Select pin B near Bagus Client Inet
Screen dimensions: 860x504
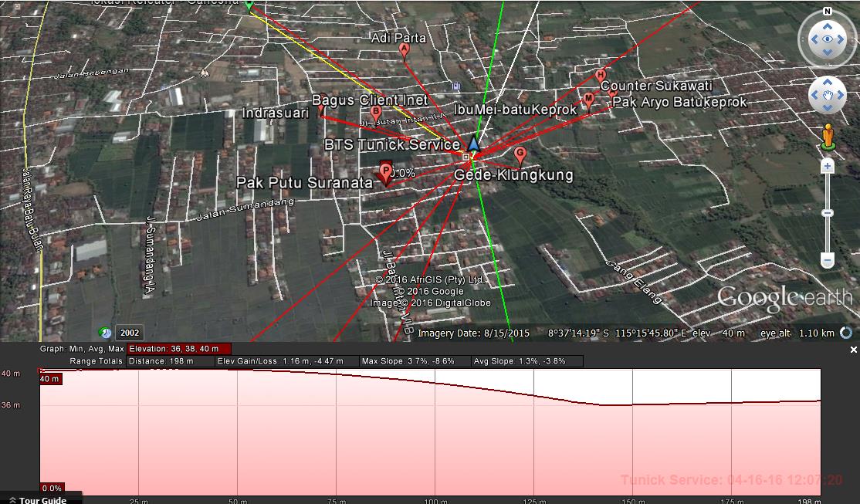[x=376, y=113]
